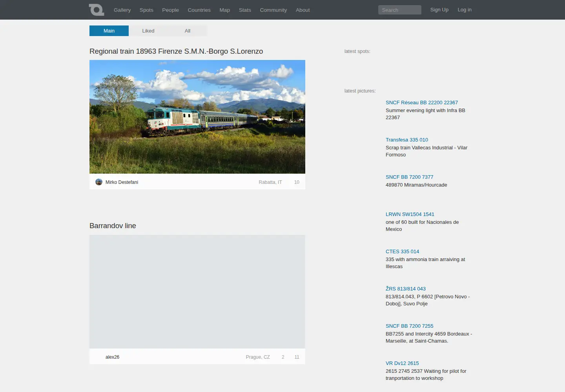Open the People section
The width and height of the screenshot is (565, 392).
170,10
